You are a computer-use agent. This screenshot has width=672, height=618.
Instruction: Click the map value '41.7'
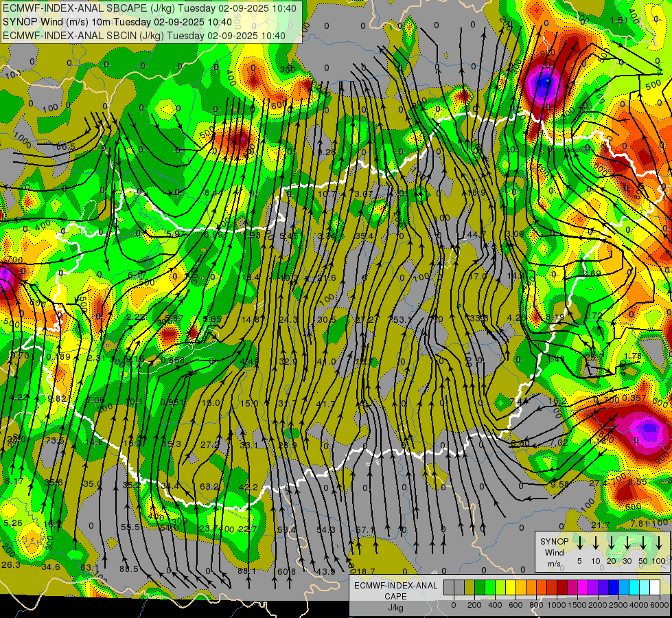pos(325,404)
